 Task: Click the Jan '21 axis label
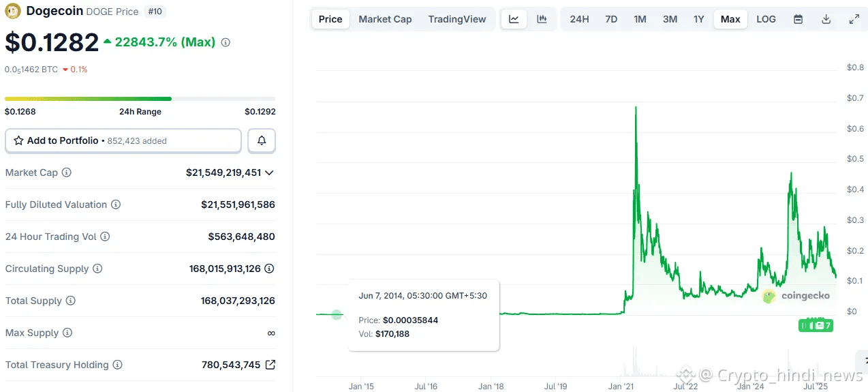click(620, 387)
